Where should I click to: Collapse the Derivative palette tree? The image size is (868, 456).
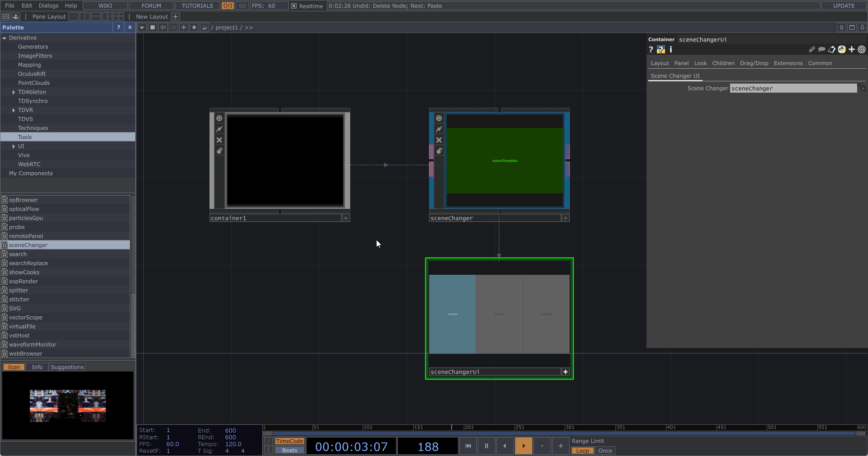click(5, 38)
